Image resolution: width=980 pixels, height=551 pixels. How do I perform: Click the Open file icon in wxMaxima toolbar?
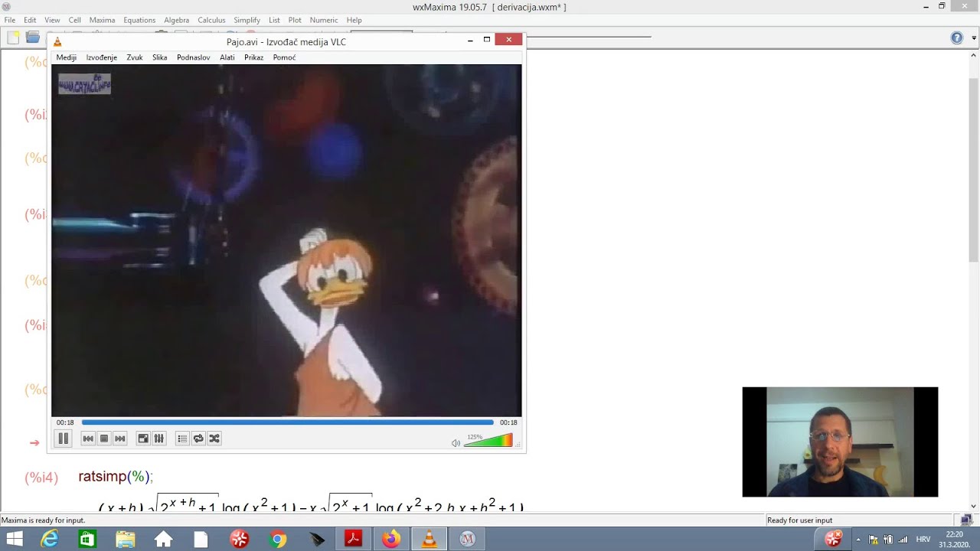point(32,37)
